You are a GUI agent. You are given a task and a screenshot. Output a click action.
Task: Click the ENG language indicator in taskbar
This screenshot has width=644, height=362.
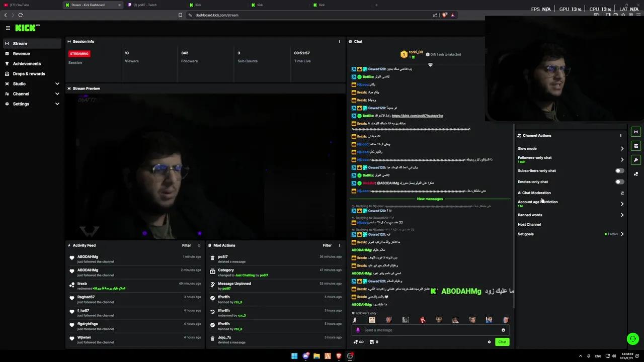[598, 356]
